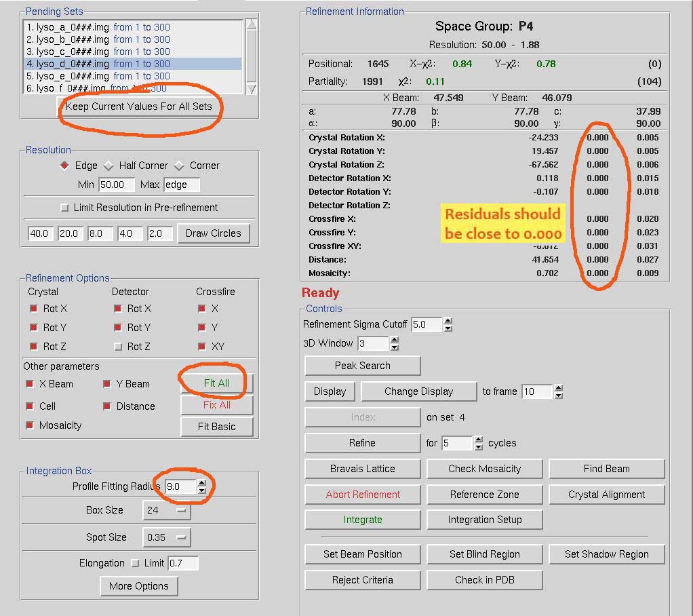693x616 pixels.
Task: Open the Spot Size dropdown
Action: coord(167,537)
